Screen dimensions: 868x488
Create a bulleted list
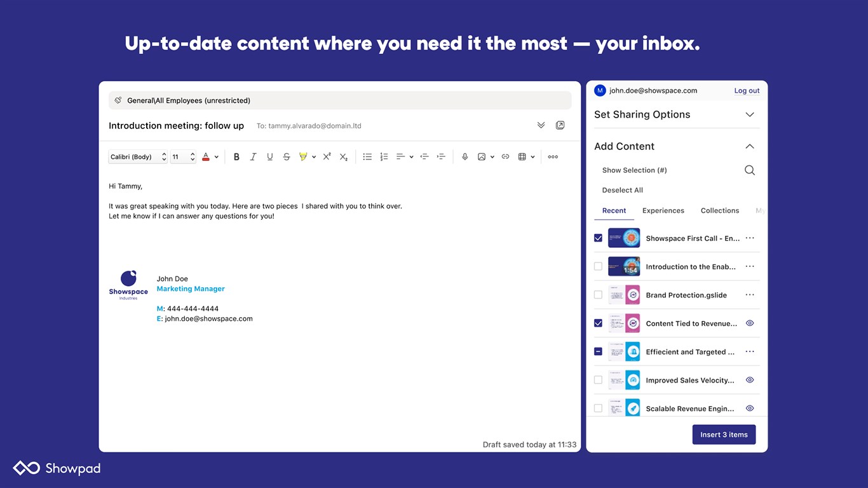coord(367,157)
